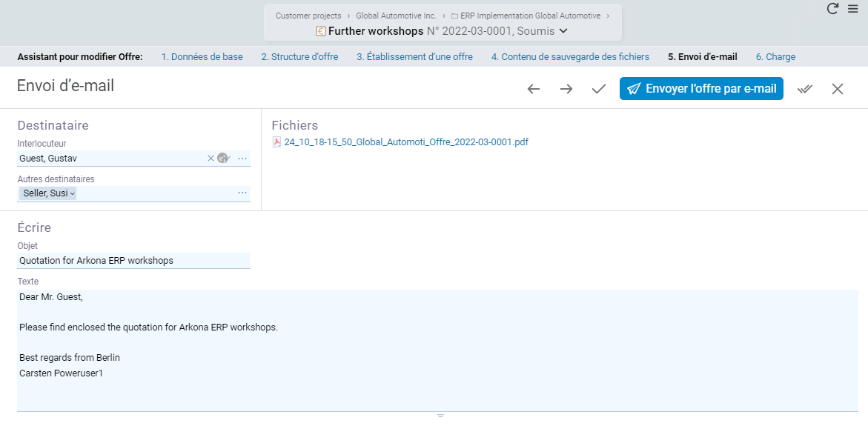Screen dimensions: 868x429
Task: Close the assistant with the X icon
Action: pos(838,89)
